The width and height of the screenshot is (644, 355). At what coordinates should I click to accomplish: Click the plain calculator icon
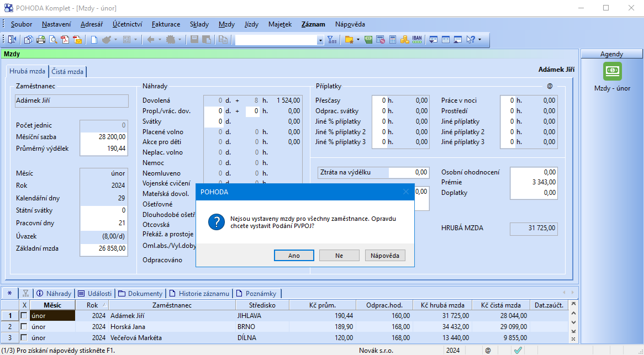pyautogui.click(x=393, y=39)
